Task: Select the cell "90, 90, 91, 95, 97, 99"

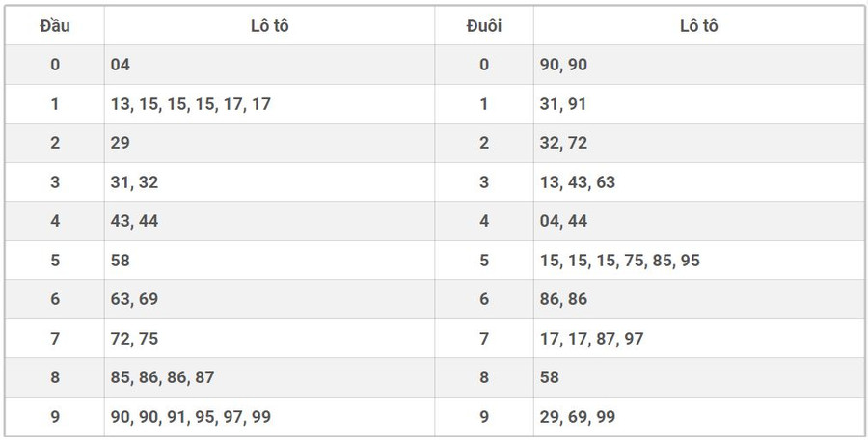Action: 190,417
